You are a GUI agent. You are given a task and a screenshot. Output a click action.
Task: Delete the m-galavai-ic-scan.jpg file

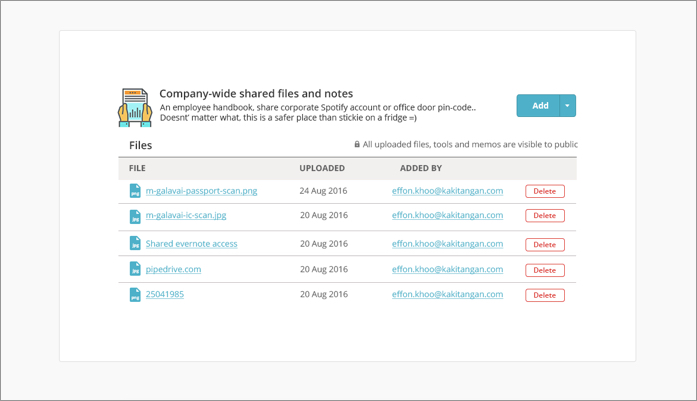coord(545,216)
